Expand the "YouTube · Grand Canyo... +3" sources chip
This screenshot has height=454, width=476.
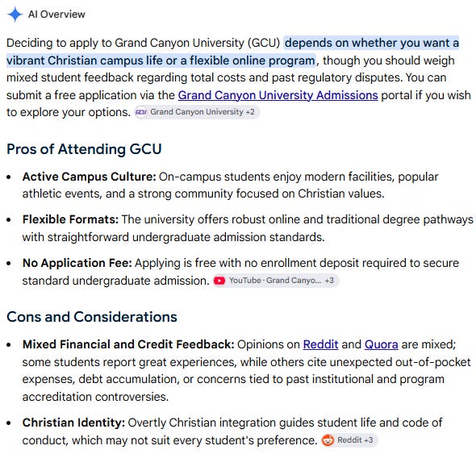click(276, 281)
